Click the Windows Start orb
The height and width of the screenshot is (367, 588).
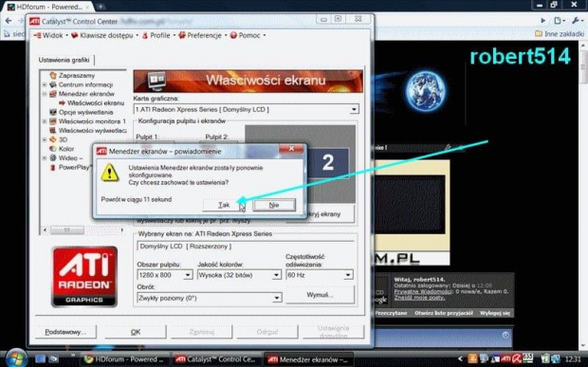pos(16,358)
